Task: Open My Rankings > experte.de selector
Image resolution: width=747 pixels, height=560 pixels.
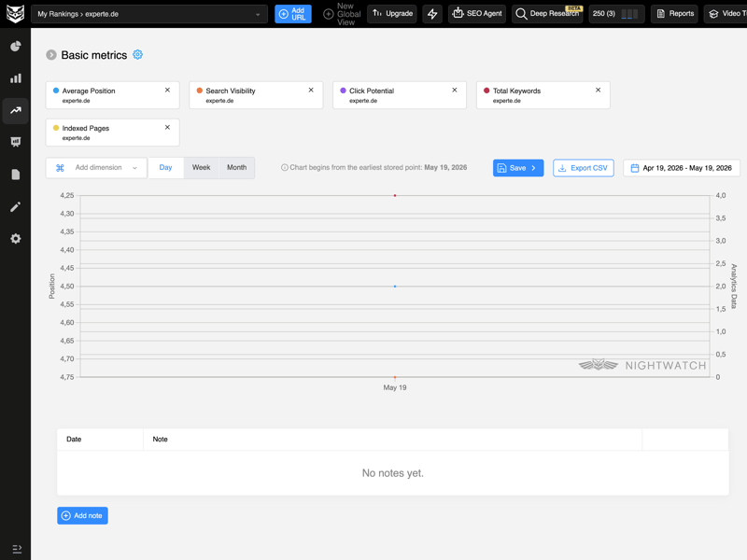Action: click(149, 14)
